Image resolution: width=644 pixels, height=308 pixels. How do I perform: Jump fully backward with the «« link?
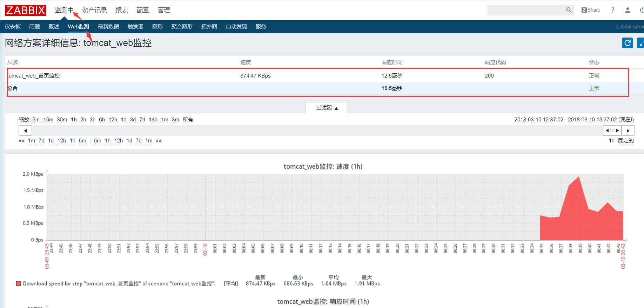[x=22, y=141]
